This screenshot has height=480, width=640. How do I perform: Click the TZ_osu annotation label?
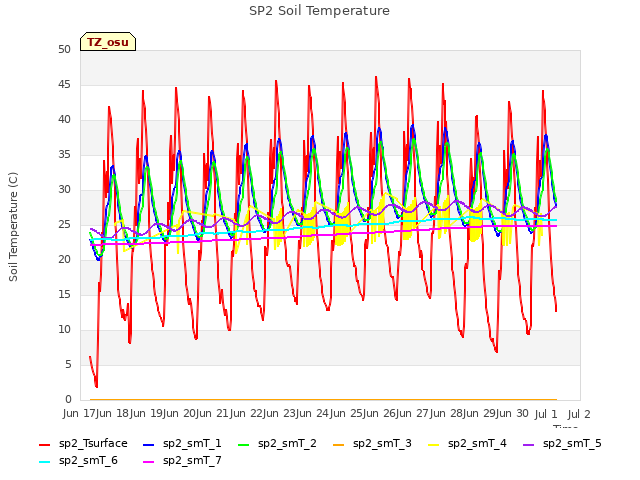[108, 42]
